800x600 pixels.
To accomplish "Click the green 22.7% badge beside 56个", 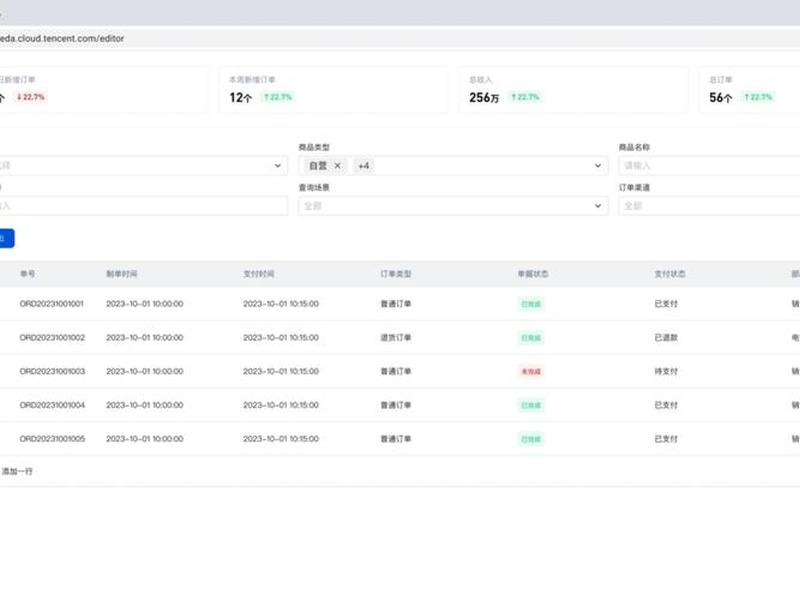I will point(758,97).
